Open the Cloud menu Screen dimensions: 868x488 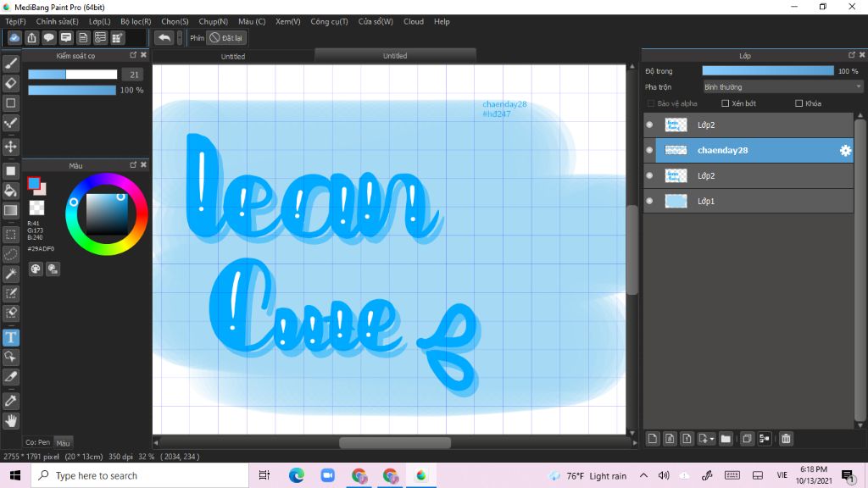click(414, 21)
